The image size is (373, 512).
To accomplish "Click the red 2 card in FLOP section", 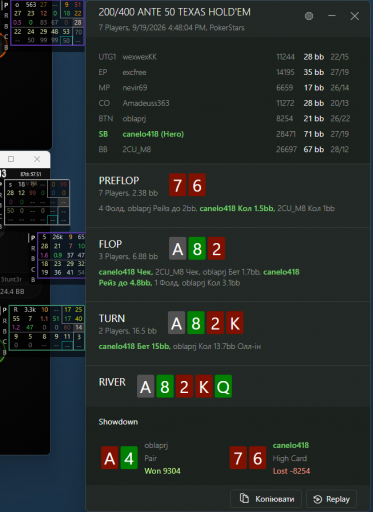I will pyautogui.click(x=216, y=249).
